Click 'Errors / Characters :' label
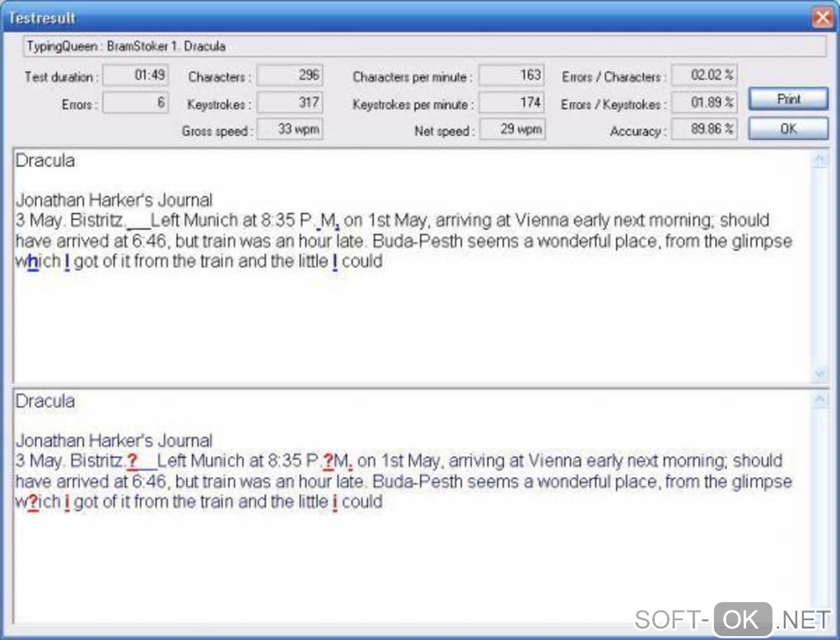Image resolution: width=840 pixels, height=640 pixels. (614, 77)
